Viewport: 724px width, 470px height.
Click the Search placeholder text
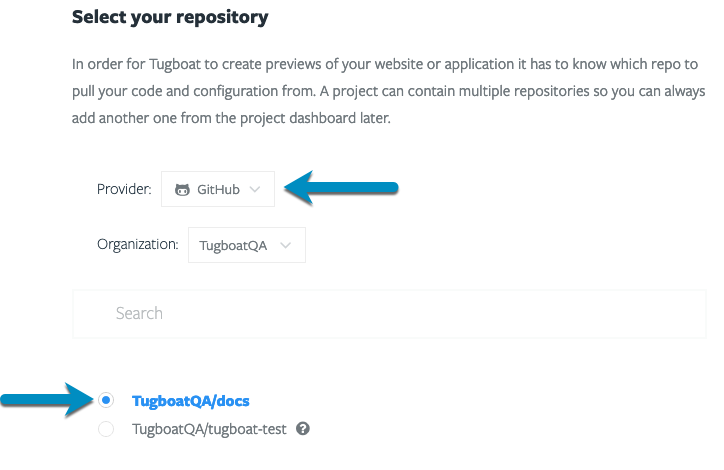(x=139, y=313)
